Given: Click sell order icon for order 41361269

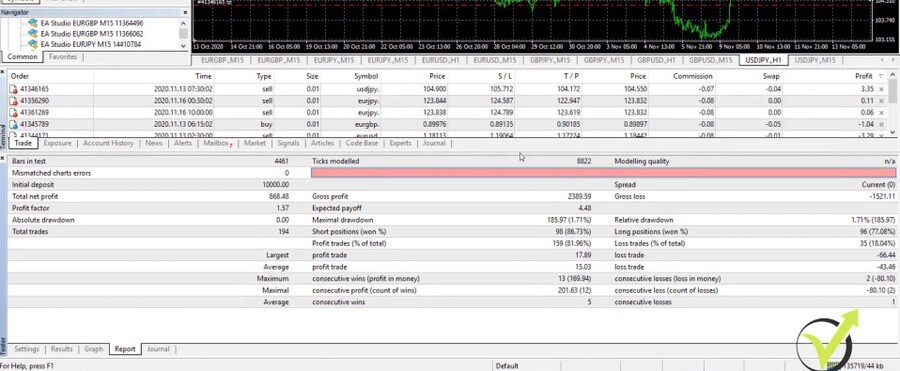Looking at the screenshot, I should pyautogui.click(x=14, y=113).
